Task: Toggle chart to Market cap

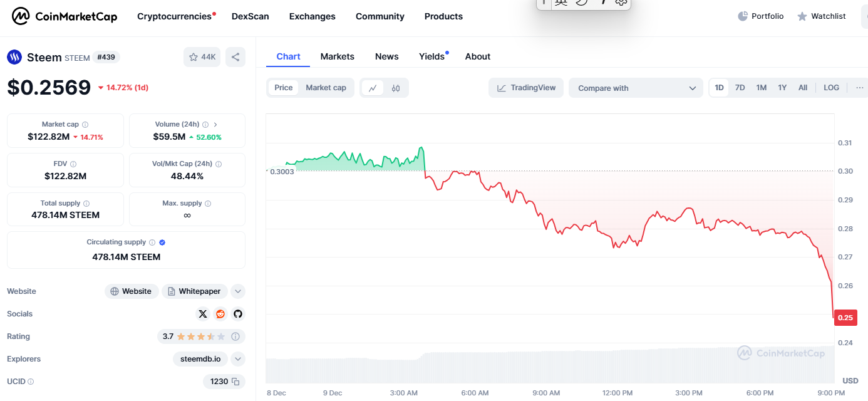Action: [326, 88]
